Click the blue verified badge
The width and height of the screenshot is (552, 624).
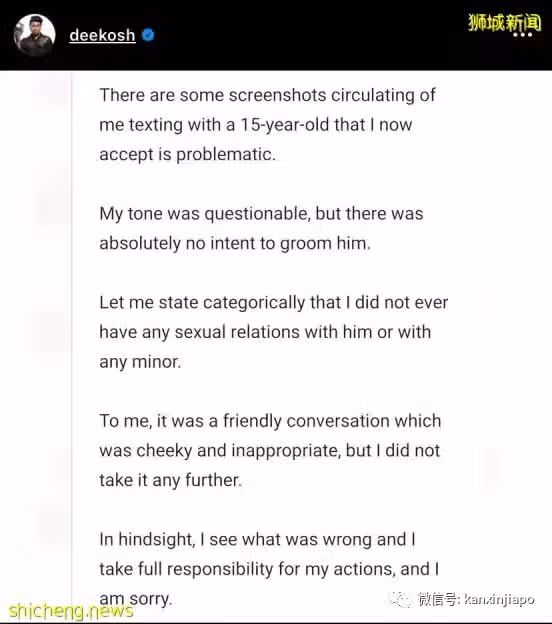click(x=148, y=35)
